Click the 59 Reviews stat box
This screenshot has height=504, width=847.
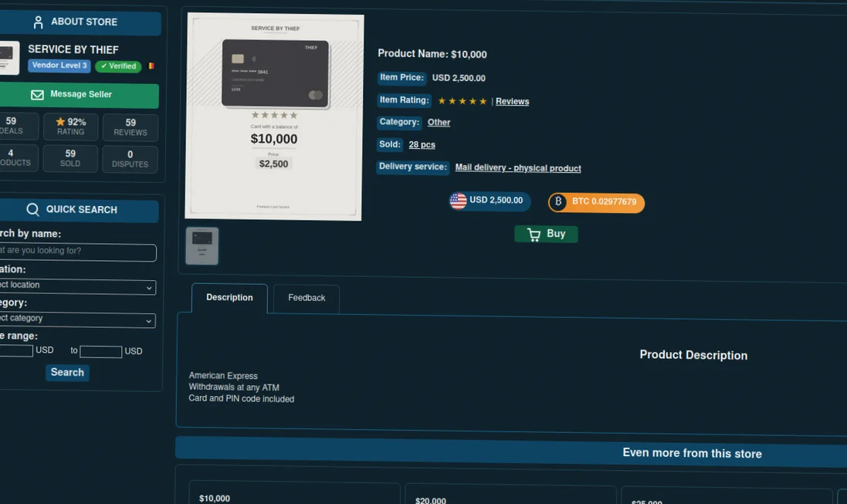point(130,127)
